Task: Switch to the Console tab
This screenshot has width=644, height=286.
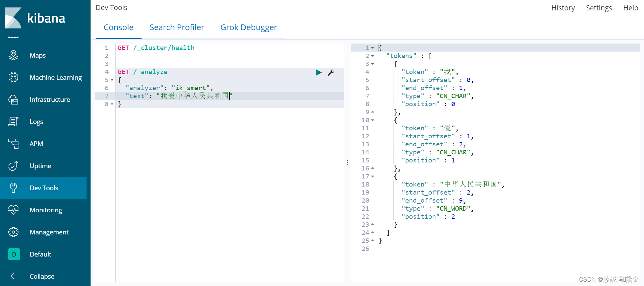Action: [x=118, y=27]
